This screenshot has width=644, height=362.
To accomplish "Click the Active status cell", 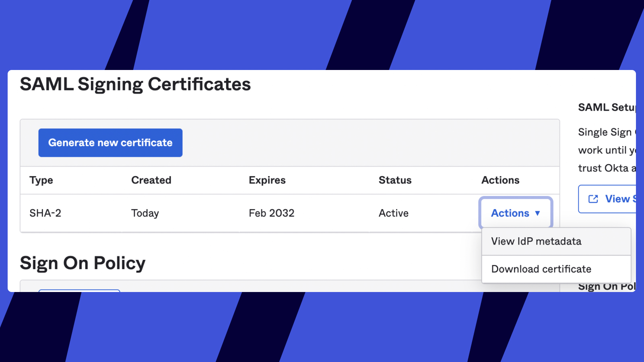I will point(393,213).
